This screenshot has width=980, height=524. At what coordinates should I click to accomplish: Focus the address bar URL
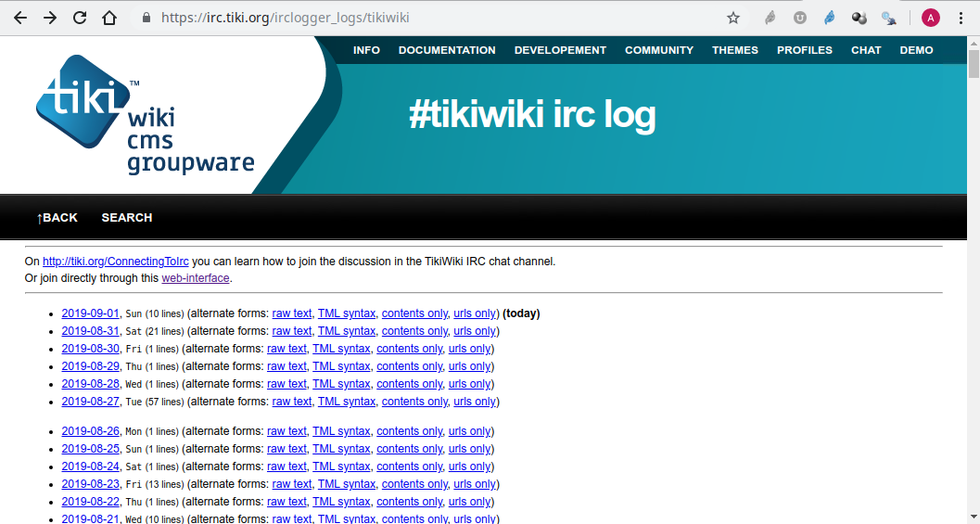[x=285, y=18]
